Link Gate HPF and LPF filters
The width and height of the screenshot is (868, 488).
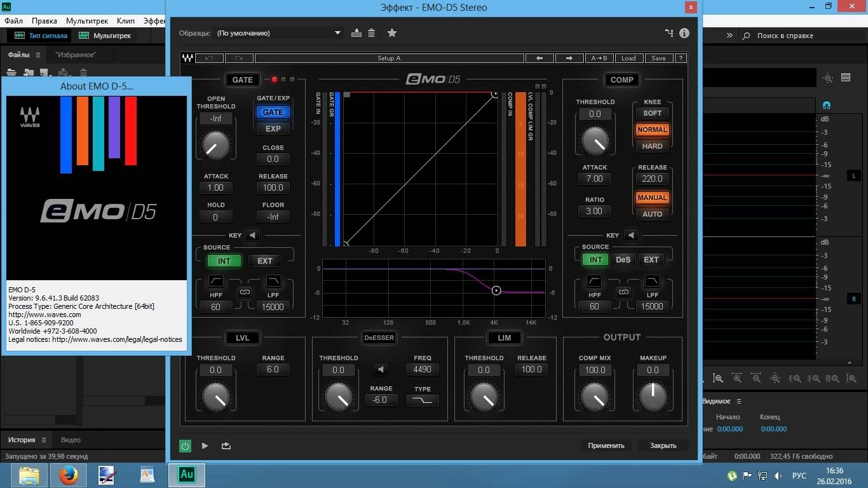click(245, 292)
